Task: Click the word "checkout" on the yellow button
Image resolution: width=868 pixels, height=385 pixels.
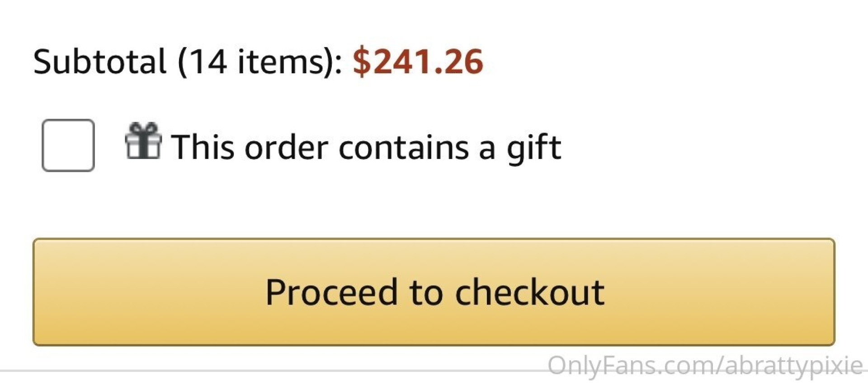Action: click(529, 292)
